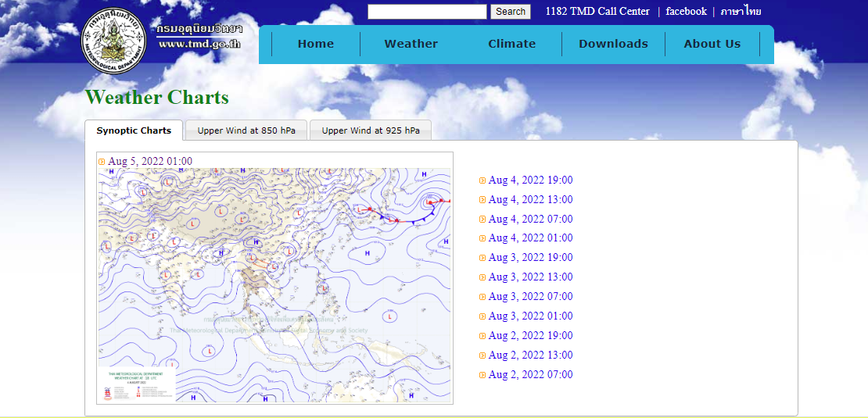The height and width of the screenshot is (418, 868).
Task: Switch to Upper Wind at 850 hPa tab
Action: [x=246, y=131]
